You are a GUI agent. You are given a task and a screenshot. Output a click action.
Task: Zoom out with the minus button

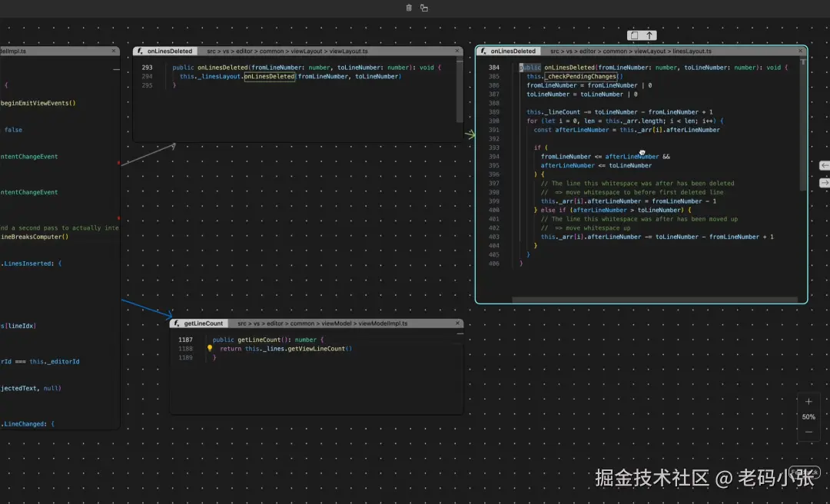pyautogui.click(x=808, y=432)
